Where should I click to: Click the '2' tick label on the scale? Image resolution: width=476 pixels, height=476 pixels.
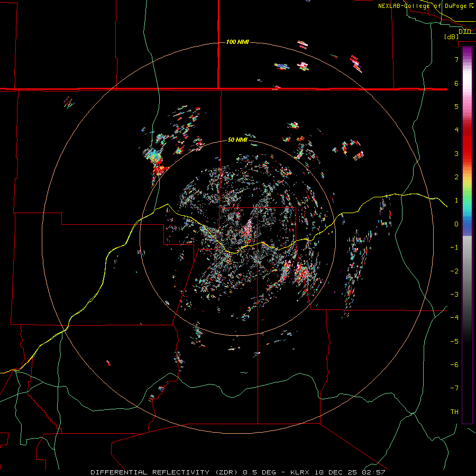(x=456, y=177)
